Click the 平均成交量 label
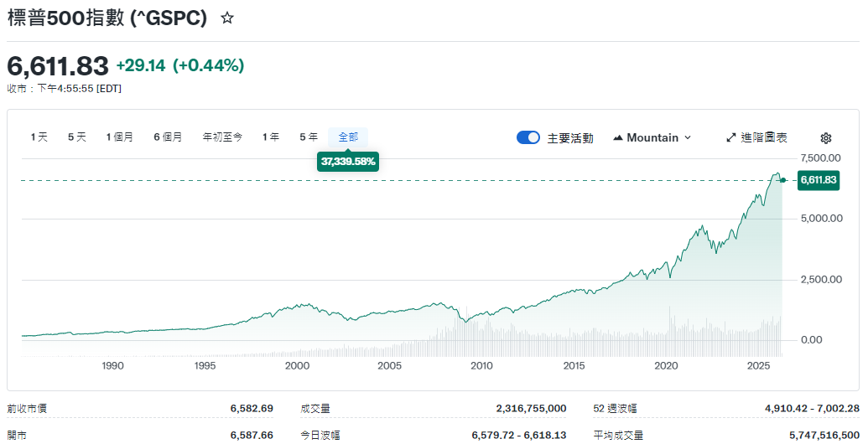Viewport: 868px width, 444px height. (x=618, y=435)
